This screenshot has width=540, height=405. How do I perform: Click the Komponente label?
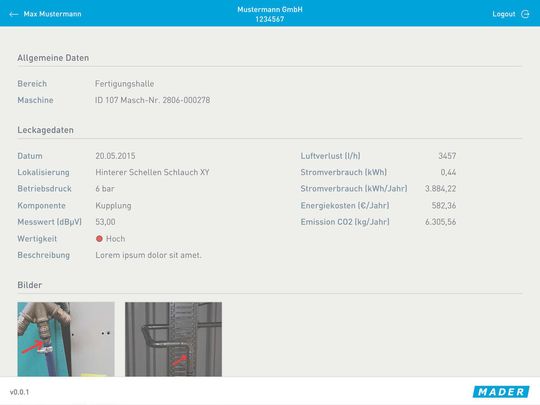(x=41, y=206)
